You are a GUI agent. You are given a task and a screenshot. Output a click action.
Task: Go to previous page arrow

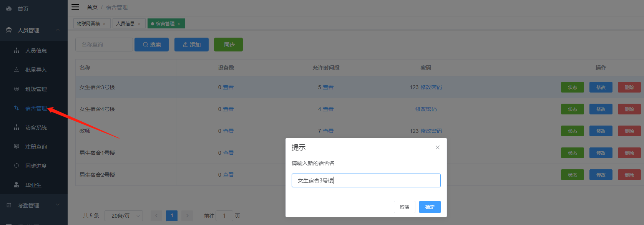[x=156, y=215]
